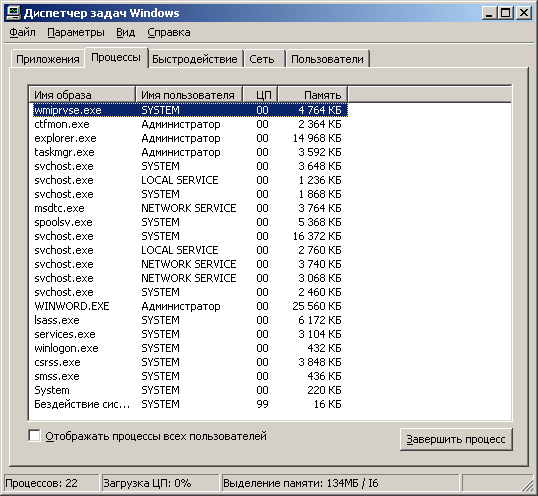Select the Процессы tab
This screenshot has width=538, height=496.
coord(116,57)
